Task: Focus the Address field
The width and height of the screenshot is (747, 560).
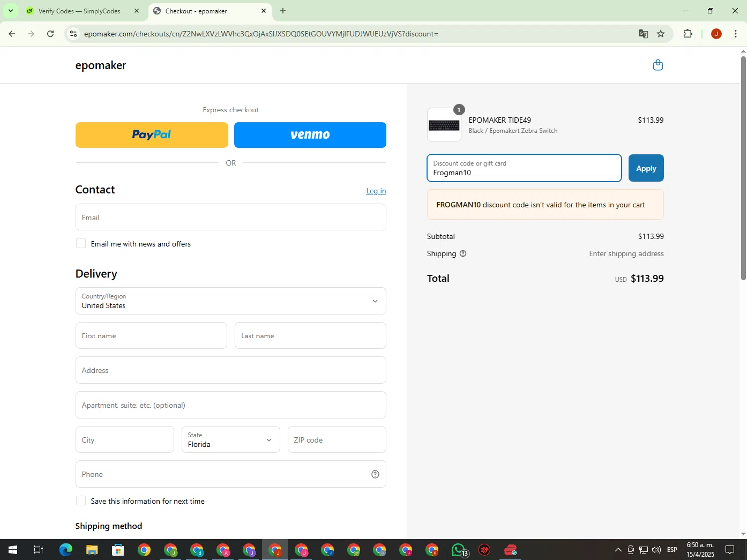Action: tap(231, 370)
